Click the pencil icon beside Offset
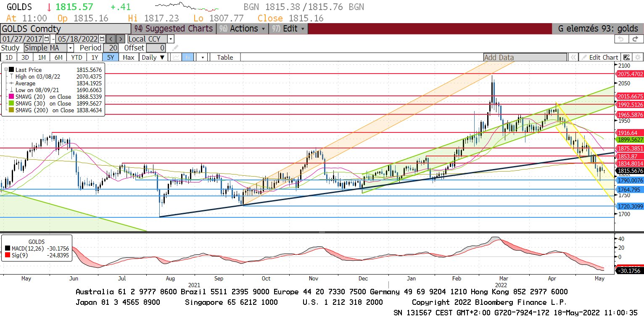This screenshot has height=325, width=644. (x=175, y=48)
